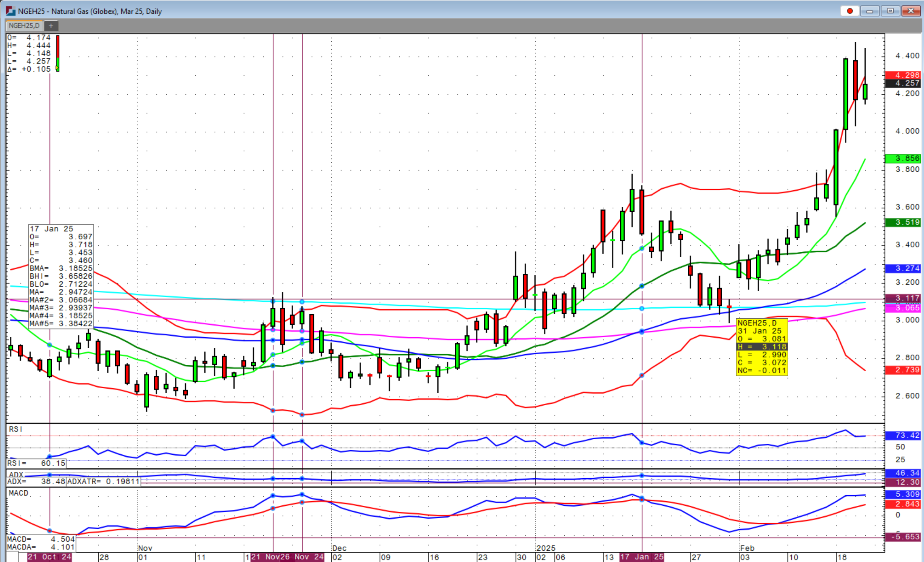This screenshot has width=924, height=562.
Task: Click the 17 Jan 25 date marker
Action: click(642, 557)
